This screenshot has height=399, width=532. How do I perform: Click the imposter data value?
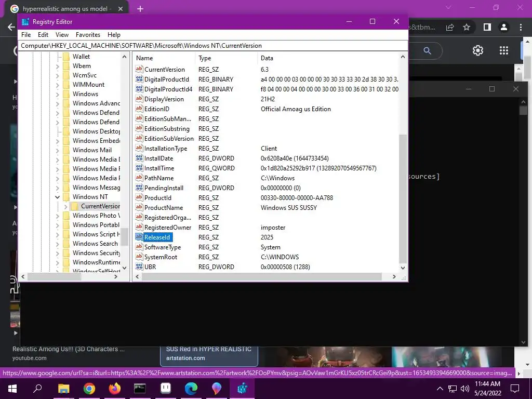[x=273, y=228]
